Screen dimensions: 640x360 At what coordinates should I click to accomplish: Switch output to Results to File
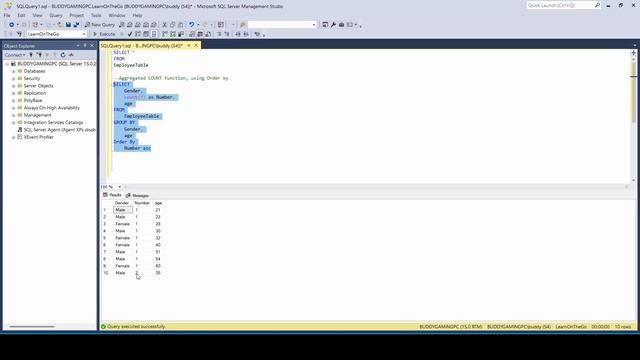pos(208,34)
